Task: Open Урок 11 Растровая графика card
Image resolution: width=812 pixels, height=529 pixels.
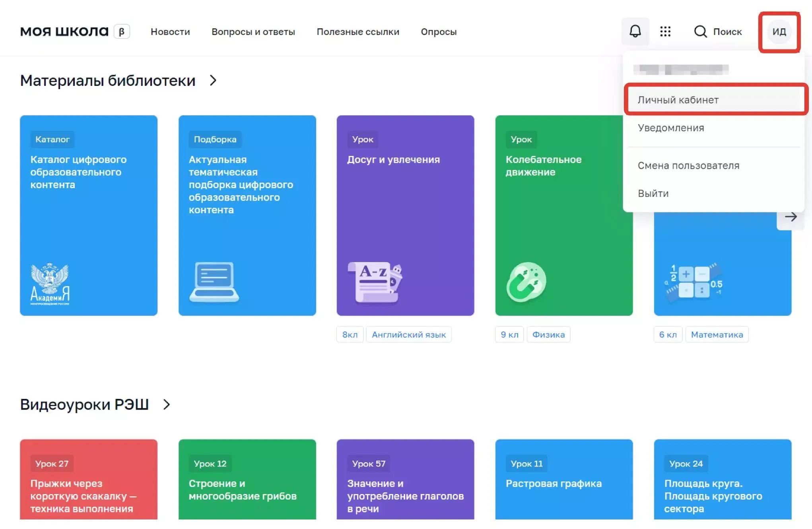Action: click(x=564, y=479)
